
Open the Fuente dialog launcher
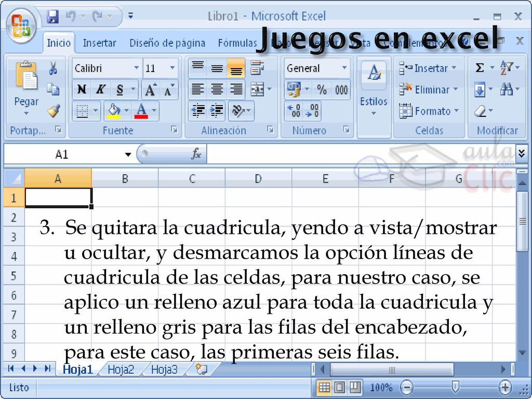click(x=174, y=129)
